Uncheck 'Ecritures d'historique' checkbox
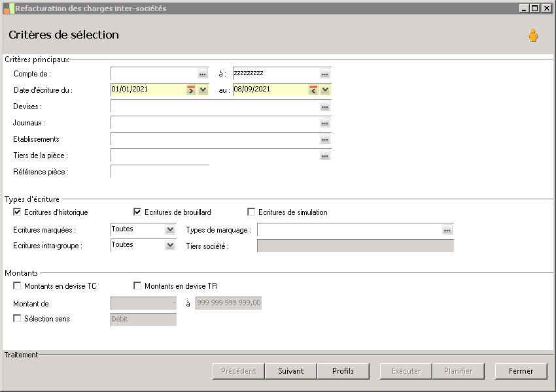This screenshot has width=556, height=392. coord(17,212)
